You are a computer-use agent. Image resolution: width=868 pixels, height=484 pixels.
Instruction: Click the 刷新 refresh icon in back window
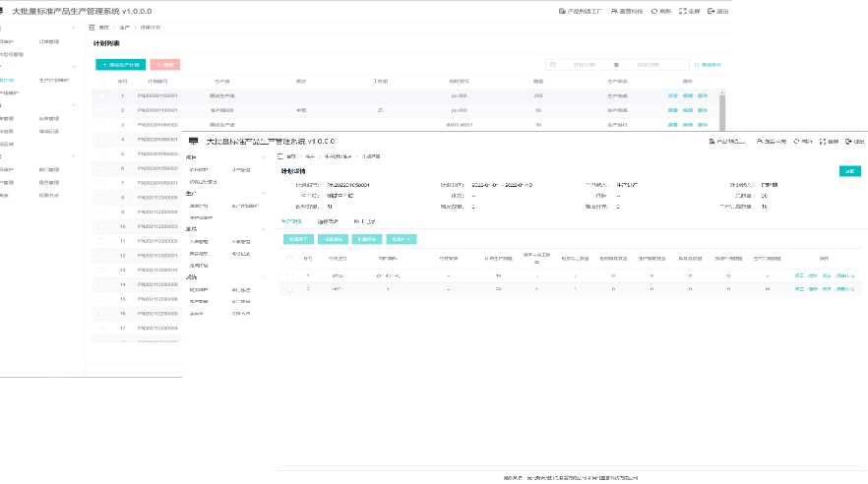[654, 11]
